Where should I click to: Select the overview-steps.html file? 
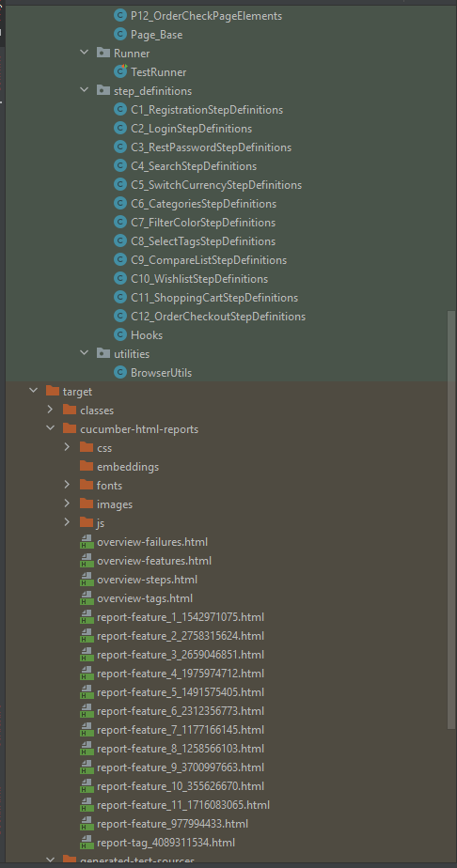coord(147,580)
